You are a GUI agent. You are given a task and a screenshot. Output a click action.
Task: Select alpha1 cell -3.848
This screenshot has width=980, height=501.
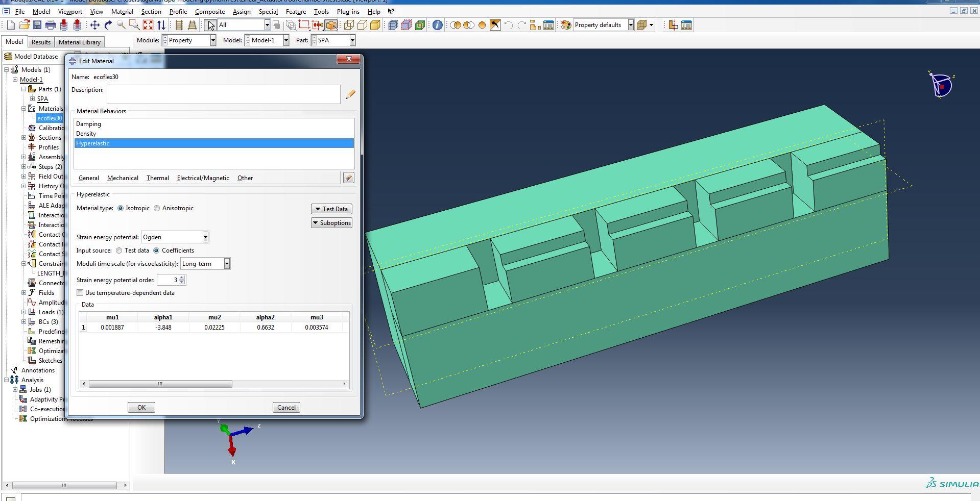[x=163, y=328]
